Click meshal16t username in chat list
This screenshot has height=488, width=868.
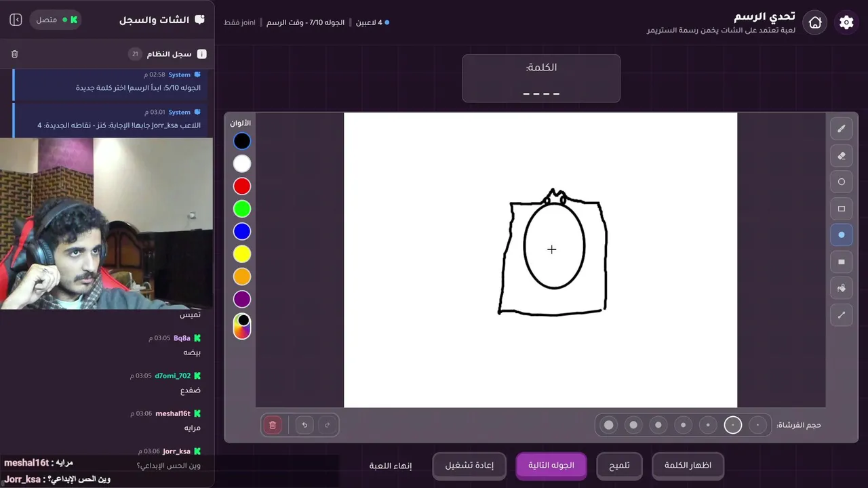173,413
